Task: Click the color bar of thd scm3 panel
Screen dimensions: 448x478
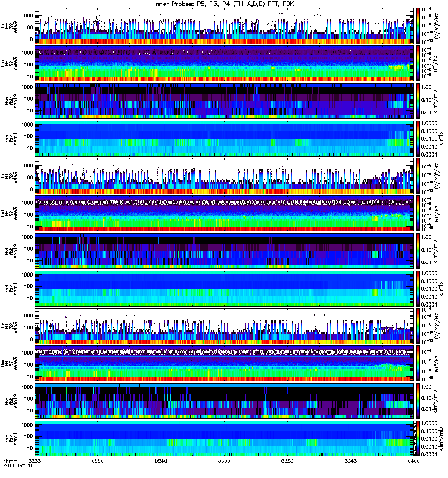Action: coord(419,214)
